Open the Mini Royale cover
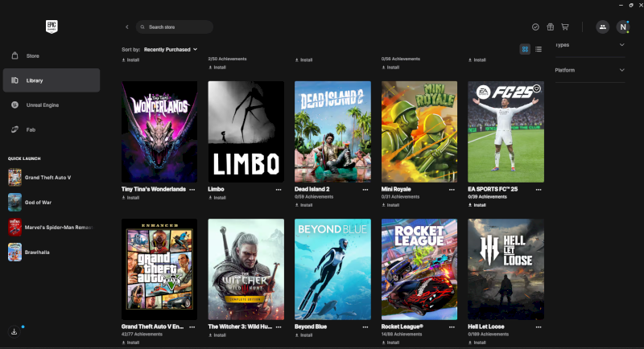Image resolution: width=644 pixels, height=349 pixels. [419, 132]
